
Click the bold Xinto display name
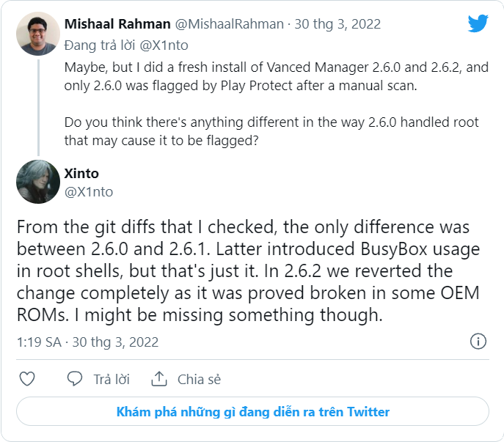pos(82,173)
